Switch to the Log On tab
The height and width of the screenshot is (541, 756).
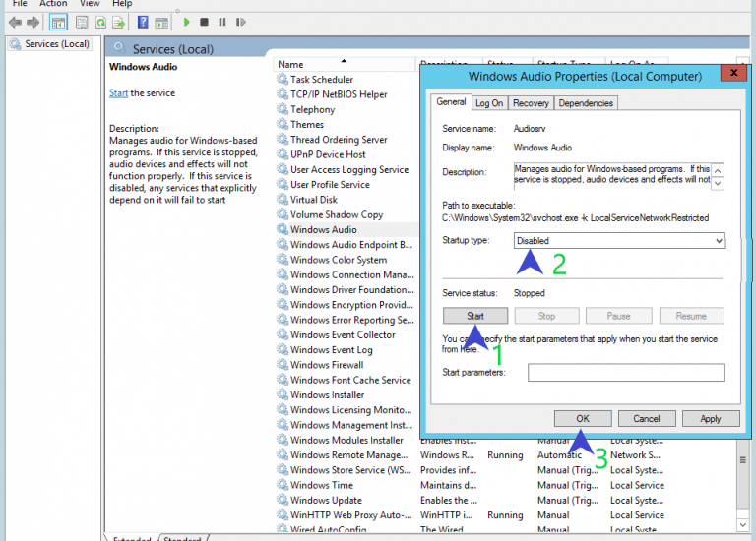pyautogui.click(x=489, y=103)
